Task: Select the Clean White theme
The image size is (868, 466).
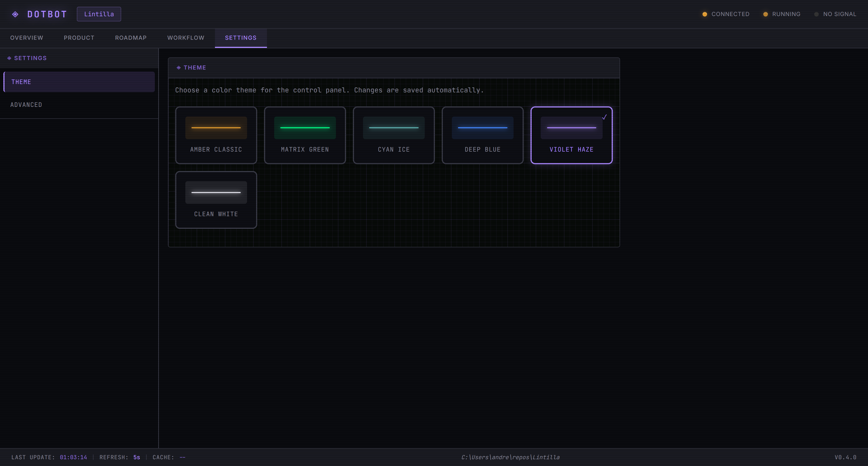Action: tap(216, 200)
